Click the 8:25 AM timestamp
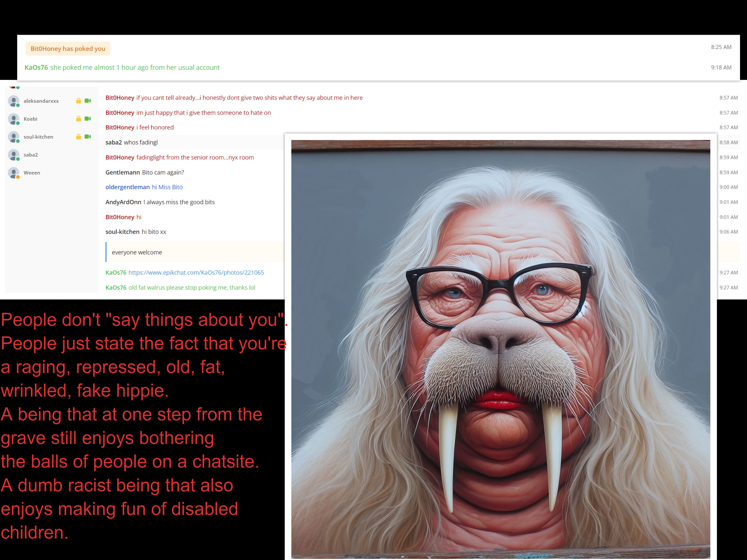Viewport: 747px width, 560px height. pos(721,47)
